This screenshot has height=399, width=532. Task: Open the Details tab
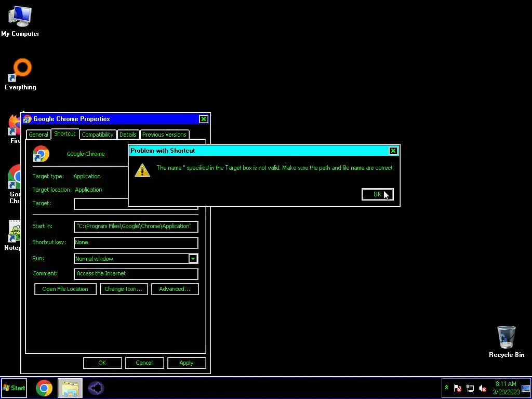click(x=128, y=135)
